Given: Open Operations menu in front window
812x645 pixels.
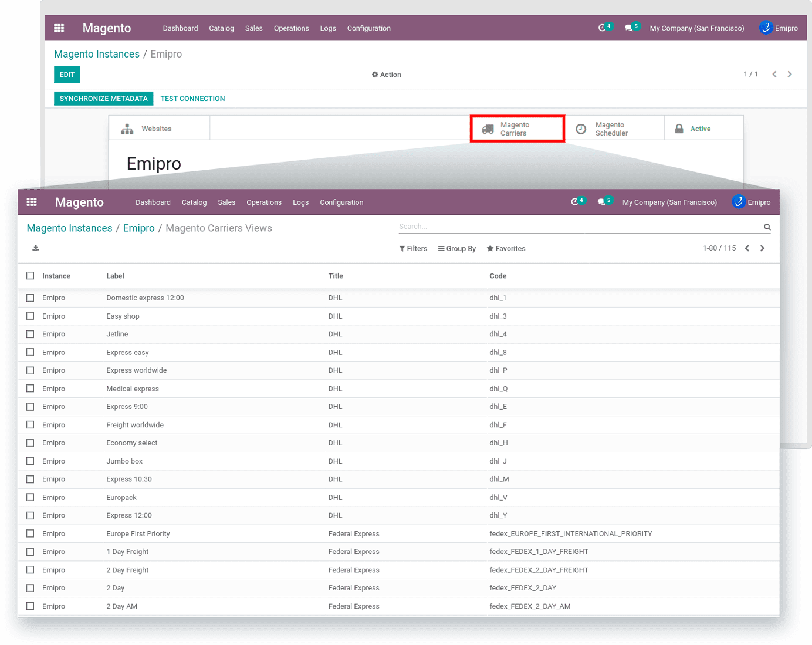Looking at the screenshot, I should tap(264, 202).
